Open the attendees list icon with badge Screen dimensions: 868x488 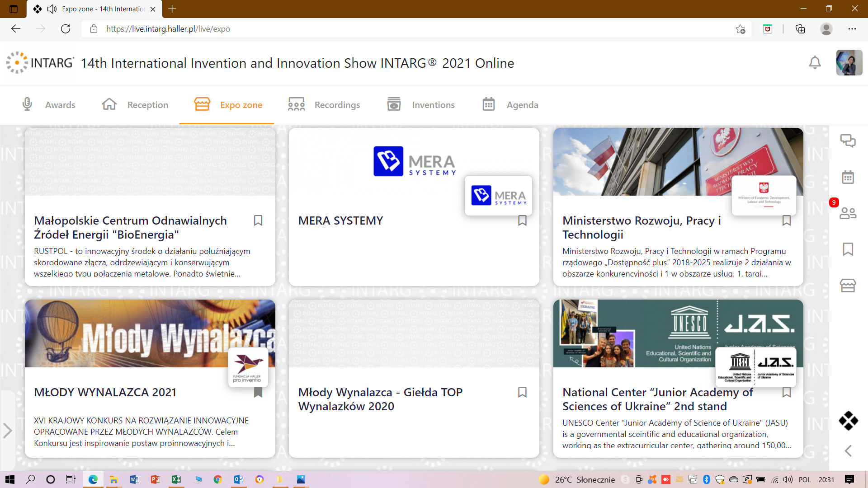click(x=848, y=213)
